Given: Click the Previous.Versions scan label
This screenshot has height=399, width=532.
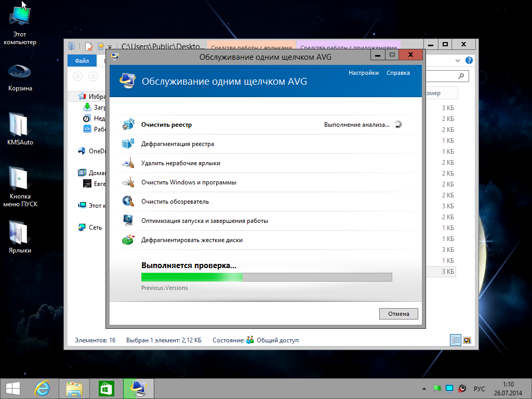Looking at the screenshot, I should pyautogui.click(x=165, y=288).
